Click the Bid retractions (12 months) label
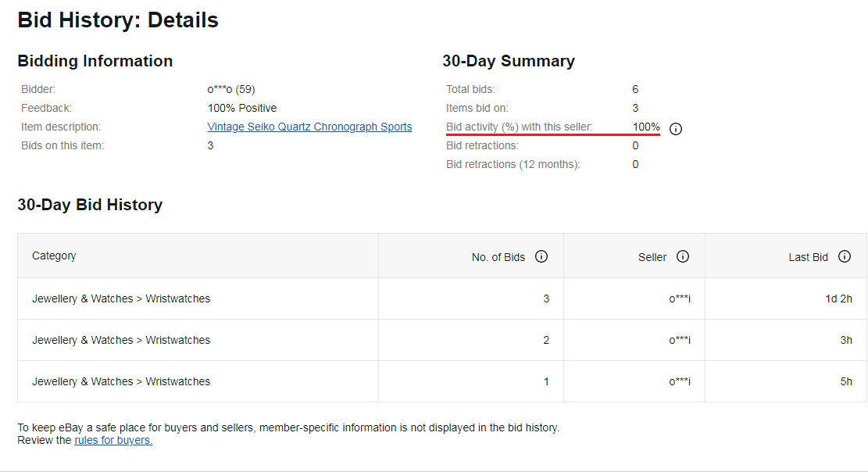The height and width of the screenshot is (472, 868). pyautogui.click(x=513, y=164)
